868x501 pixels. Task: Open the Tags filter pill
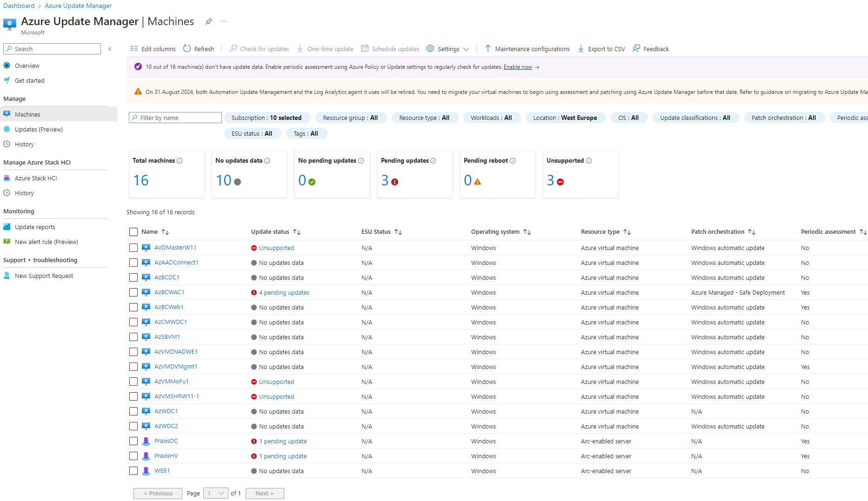[x=307, y=134]
